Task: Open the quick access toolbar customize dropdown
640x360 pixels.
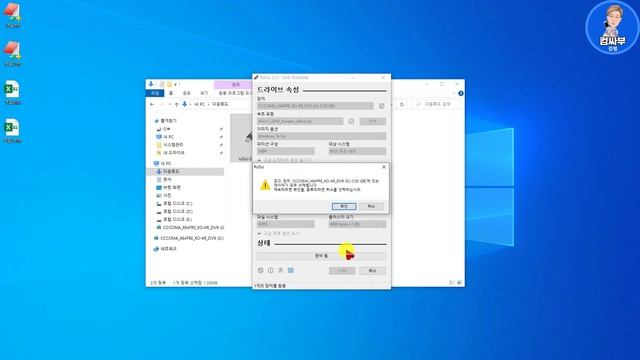Action: (176, 84)
